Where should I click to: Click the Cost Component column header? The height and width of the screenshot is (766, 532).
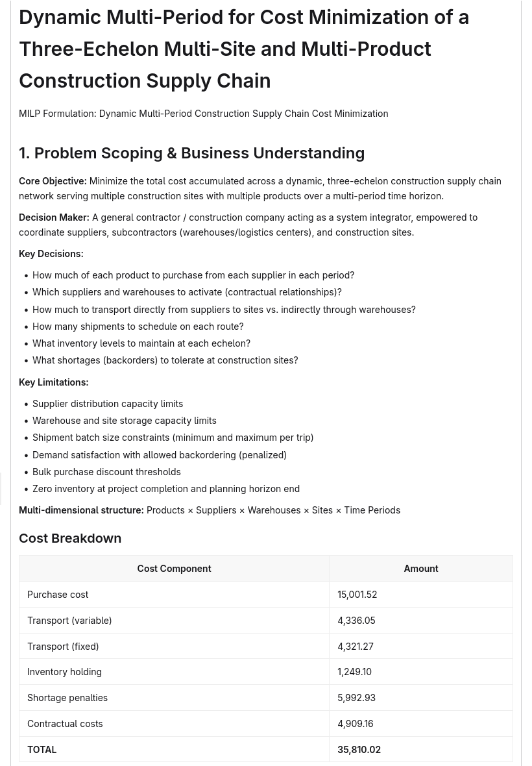point(175,569)
